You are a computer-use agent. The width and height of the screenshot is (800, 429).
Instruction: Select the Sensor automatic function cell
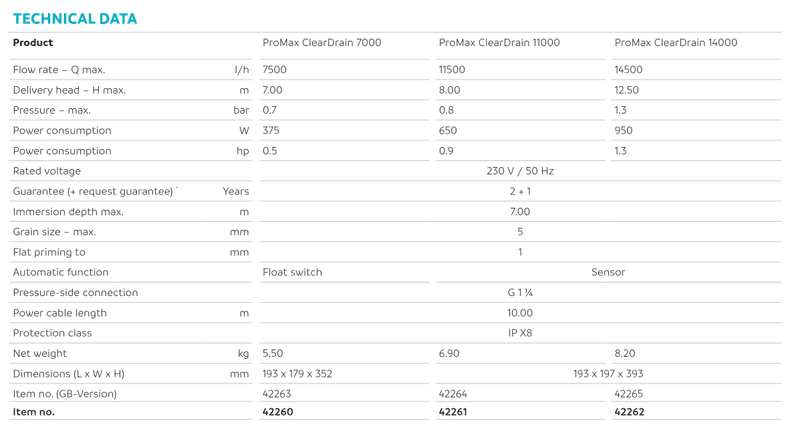pos(608,272)
